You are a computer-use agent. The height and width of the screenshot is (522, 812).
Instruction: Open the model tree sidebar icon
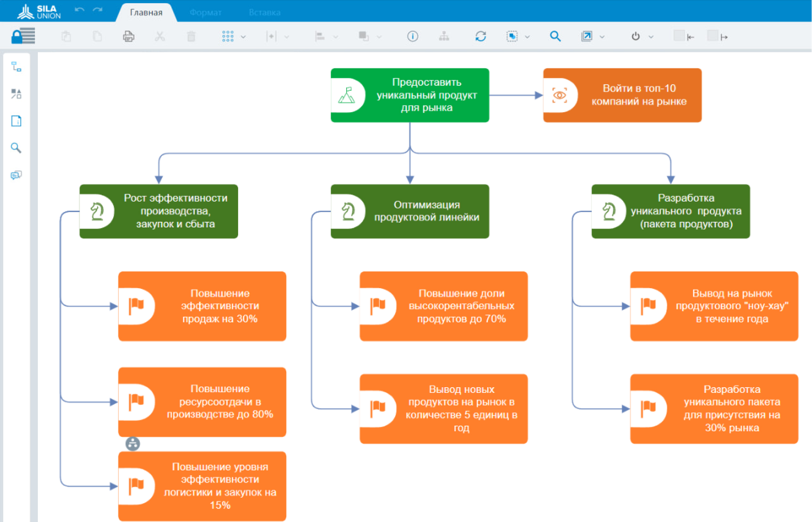point(16,67)
